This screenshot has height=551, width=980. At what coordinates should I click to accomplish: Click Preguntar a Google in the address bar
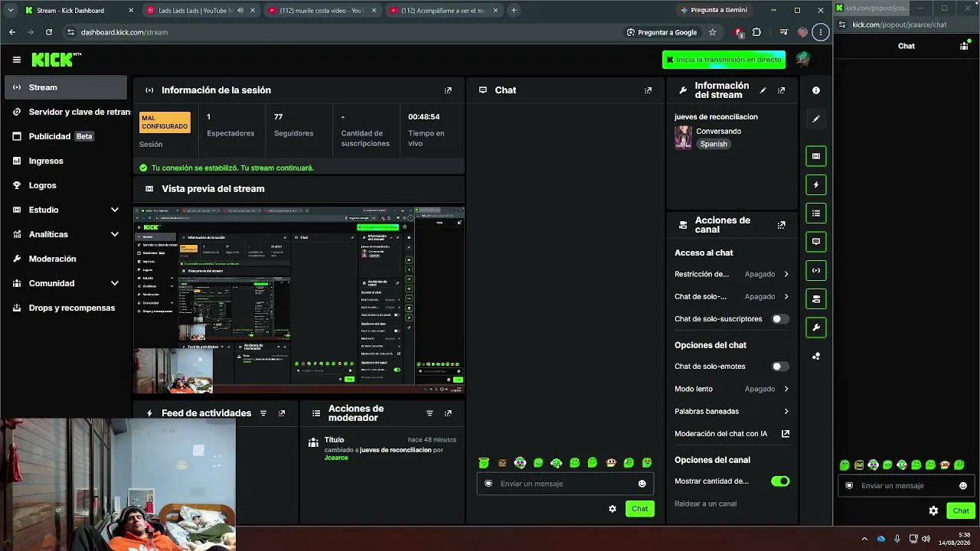pos(661,32)
